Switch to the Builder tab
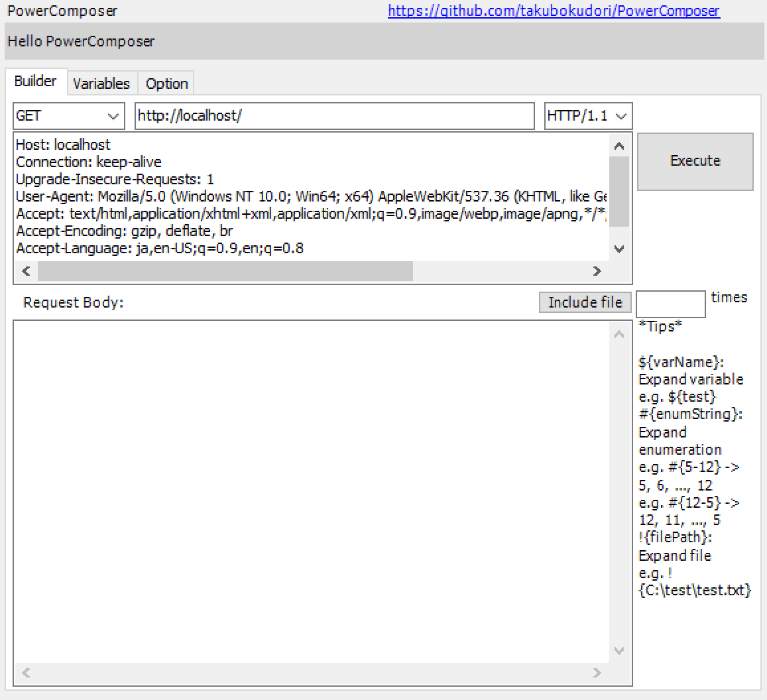 tap(36, 81)
